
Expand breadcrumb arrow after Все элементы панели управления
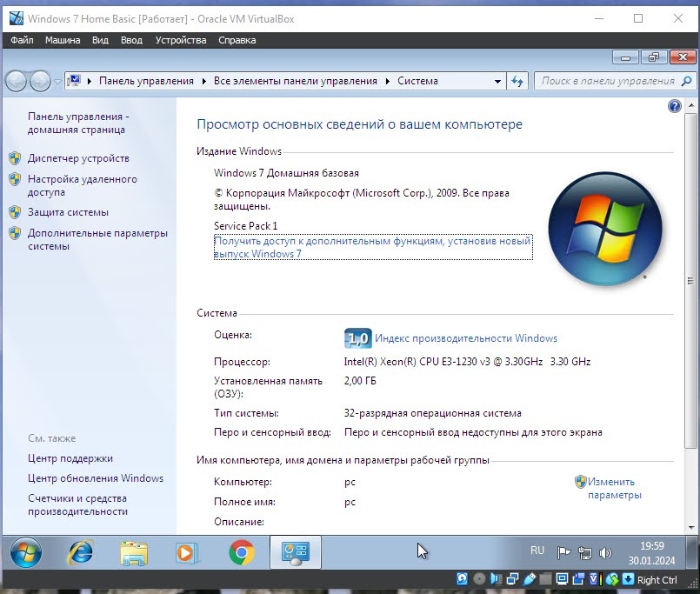(388, 81)
